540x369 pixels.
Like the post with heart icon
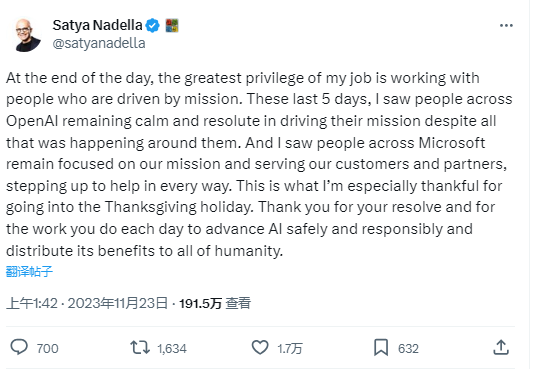[260, 347]
